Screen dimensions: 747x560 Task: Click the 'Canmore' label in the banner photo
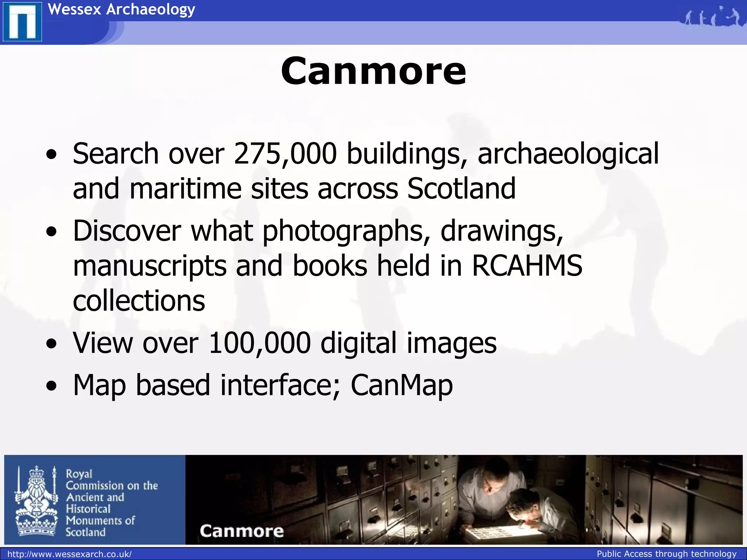pos(241,531)
